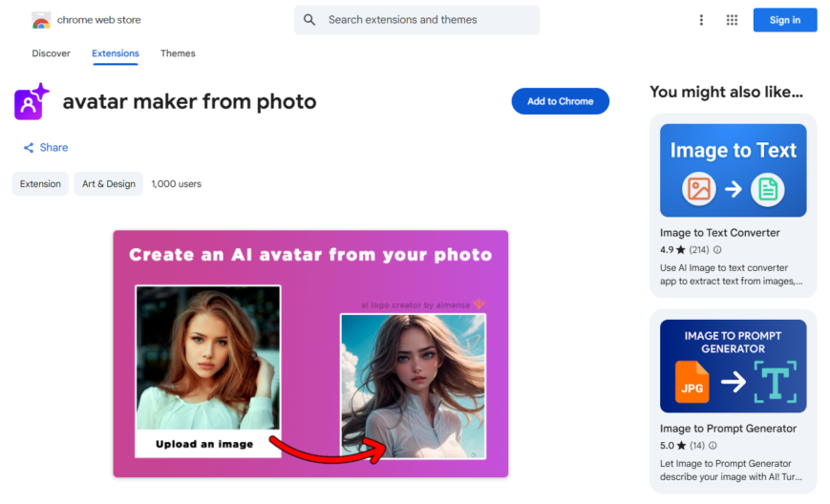The height and width of the screenshot is (504, 830).
Task: Switch to the Themes tab
Action: pos(178,53)
